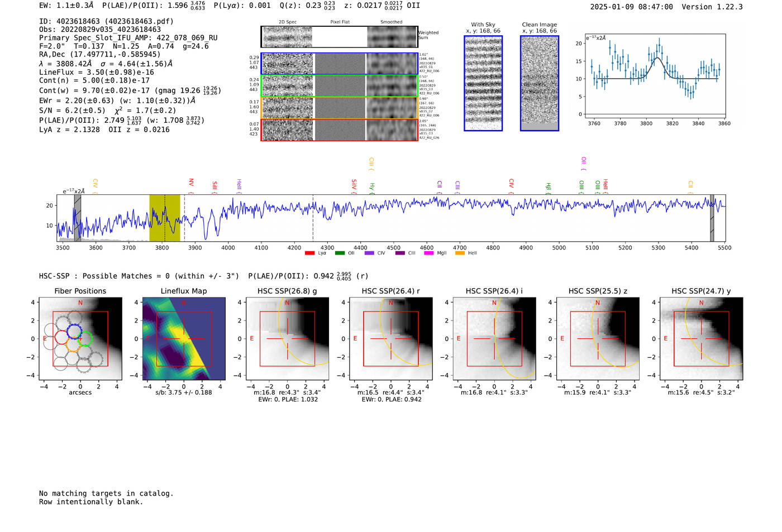Click the 'Smoothed' column header
The height and width of the screenshot is (532, 782).
(392, 22)
